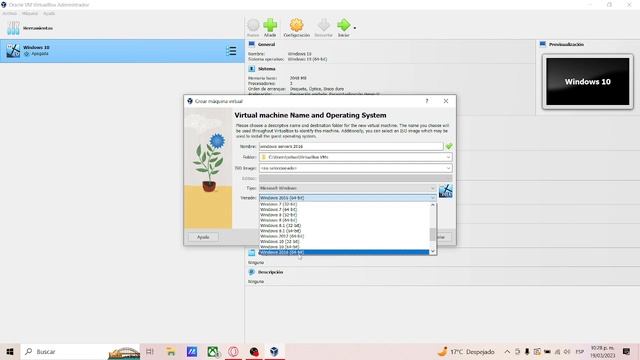
Task: Click the red-black taskbar app icon
Action: pyautogui.click(x=254, y=351)
